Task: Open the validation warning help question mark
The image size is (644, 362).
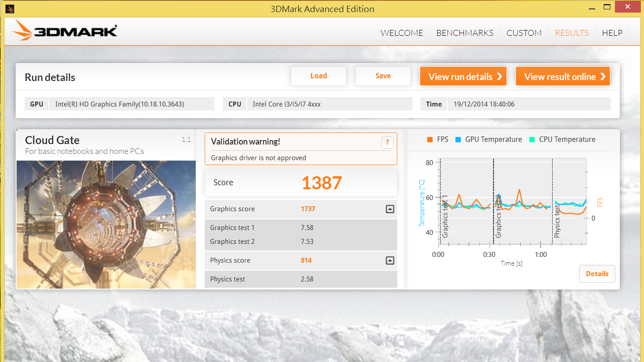Action: click(x=387, y=142)
